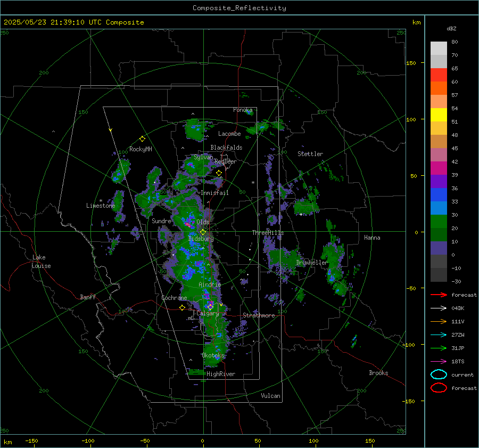Click the HighRiver label on map
The width and height of the screenshot is (479, 448).
[221, 374]
